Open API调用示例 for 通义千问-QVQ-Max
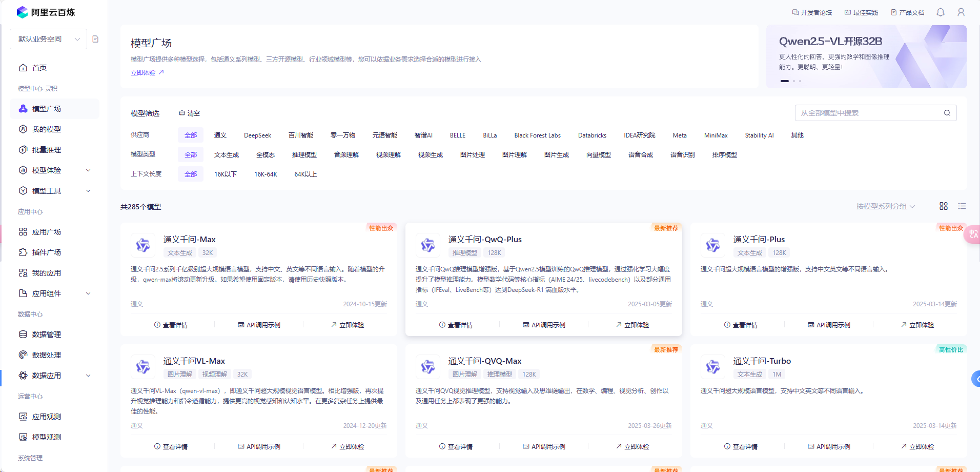980x472 pixels. 544,446
